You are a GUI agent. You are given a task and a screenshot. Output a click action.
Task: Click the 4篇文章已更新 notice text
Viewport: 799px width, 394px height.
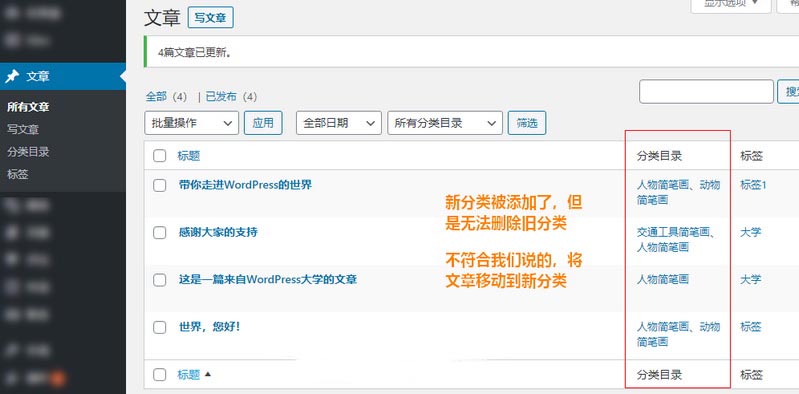coord(195,52)
